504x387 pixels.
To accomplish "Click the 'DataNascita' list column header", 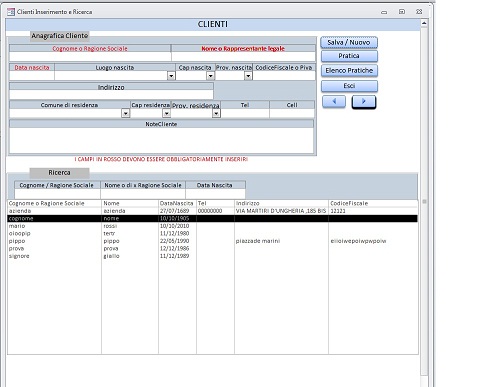I will point(177,203).
